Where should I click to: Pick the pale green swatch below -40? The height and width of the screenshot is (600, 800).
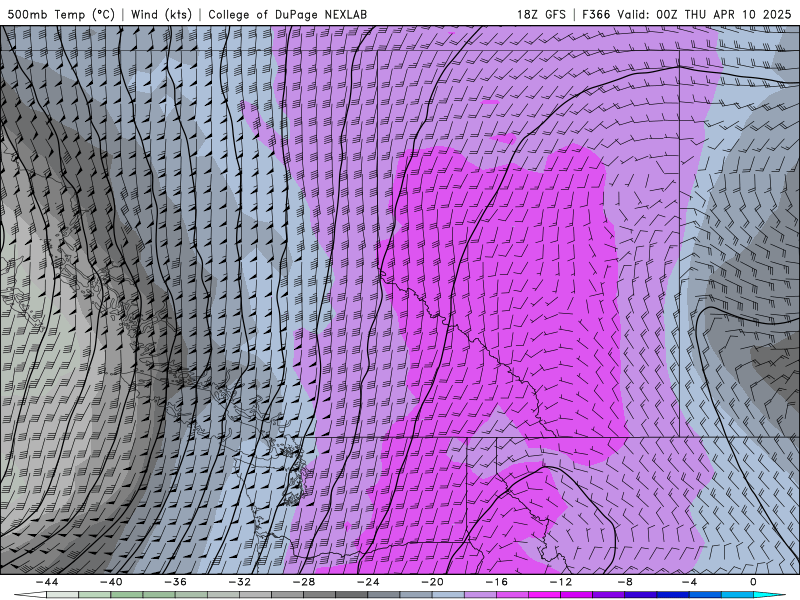tap(95, 595)
